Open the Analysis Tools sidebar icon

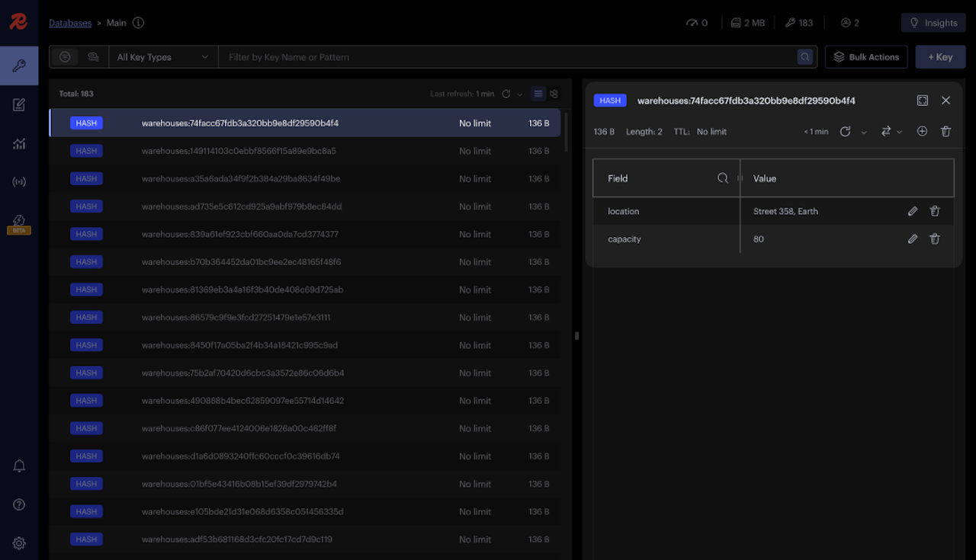coord(19,144)
